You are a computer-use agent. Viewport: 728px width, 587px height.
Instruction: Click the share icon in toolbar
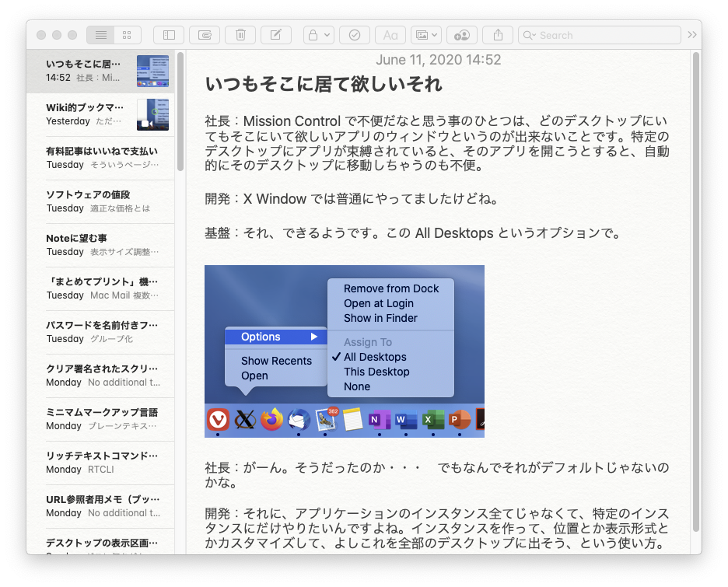point(498,35)
